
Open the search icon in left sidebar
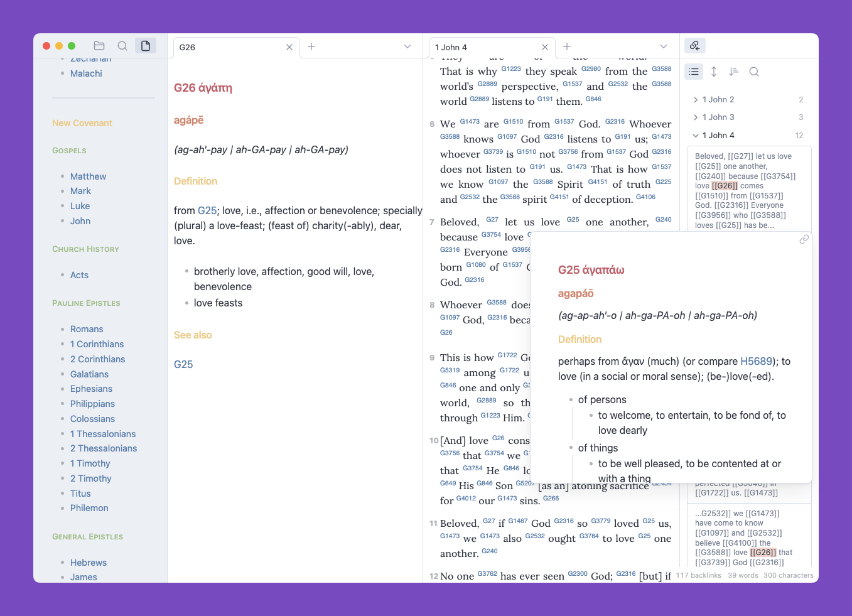122,46
